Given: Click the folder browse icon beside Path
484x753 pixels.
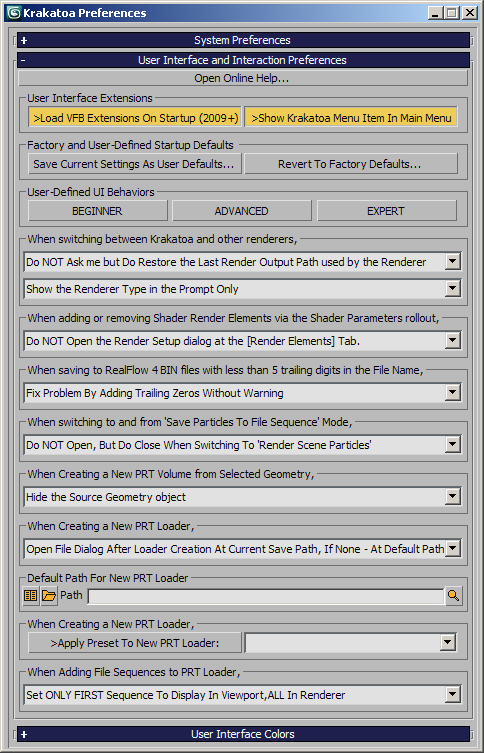Looking at the screenshot, I should click(49, 595).
